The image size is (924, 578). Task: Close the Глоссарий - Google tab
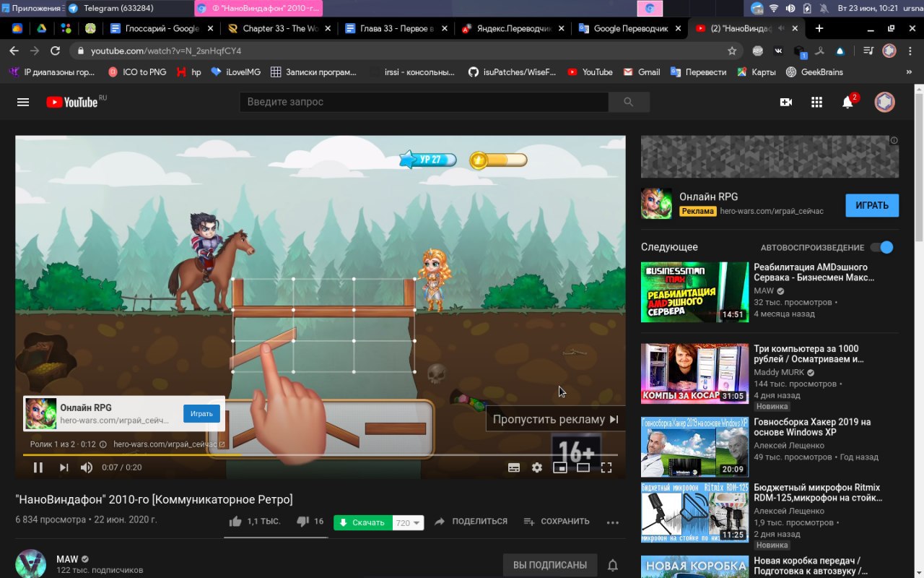(x=211, y=29)
